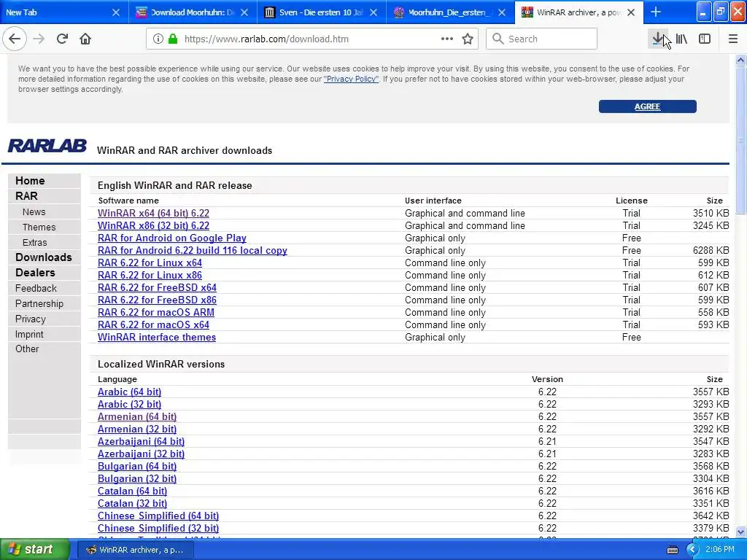Image resolution: width=747 pixels, height=560 pixels.
Task: Click page scrollbar up arrow
Action: pos(741,60)
